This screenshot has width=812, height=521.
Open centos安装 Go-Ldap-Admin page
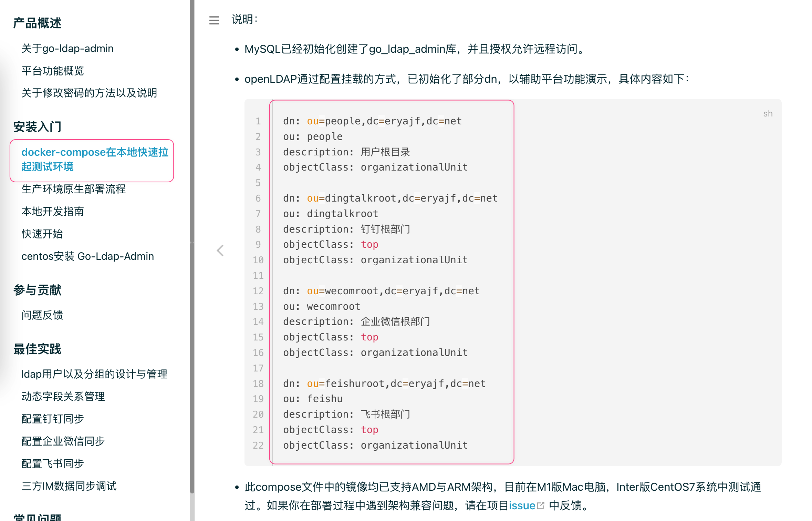point(87,256)
